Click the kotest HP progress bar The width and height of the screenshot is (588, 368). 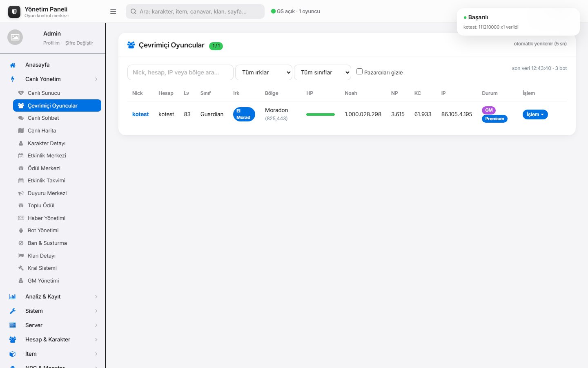321,114
